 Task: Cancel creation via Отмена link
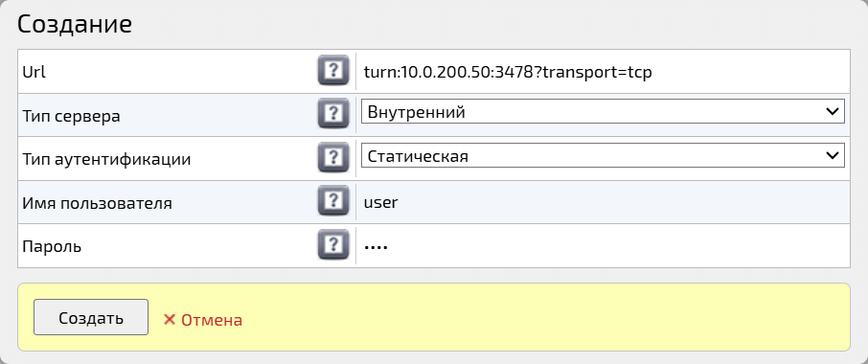coord(212,320)
